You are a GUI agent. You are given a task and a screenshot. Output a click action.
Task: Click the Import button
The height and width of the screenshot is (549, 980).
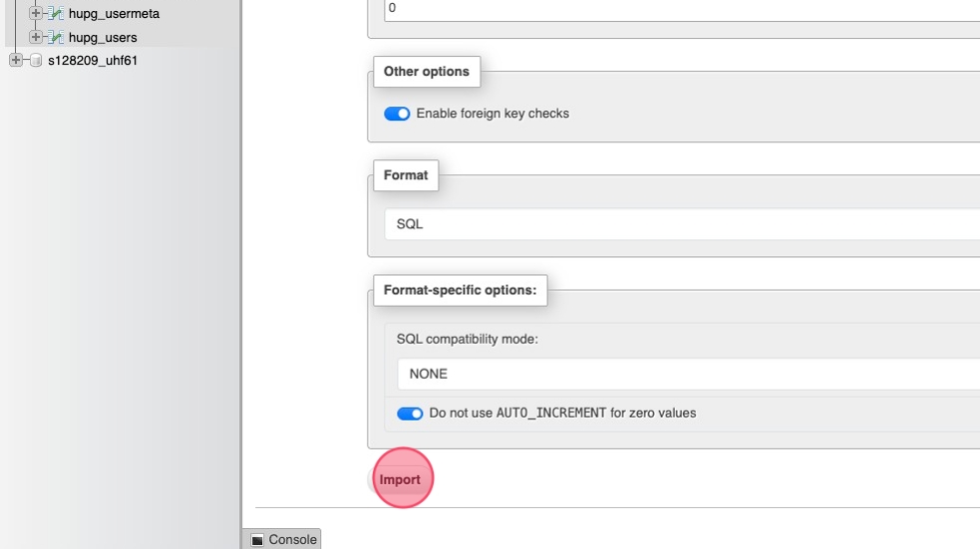pyautogui.click(x=400, y=479)
